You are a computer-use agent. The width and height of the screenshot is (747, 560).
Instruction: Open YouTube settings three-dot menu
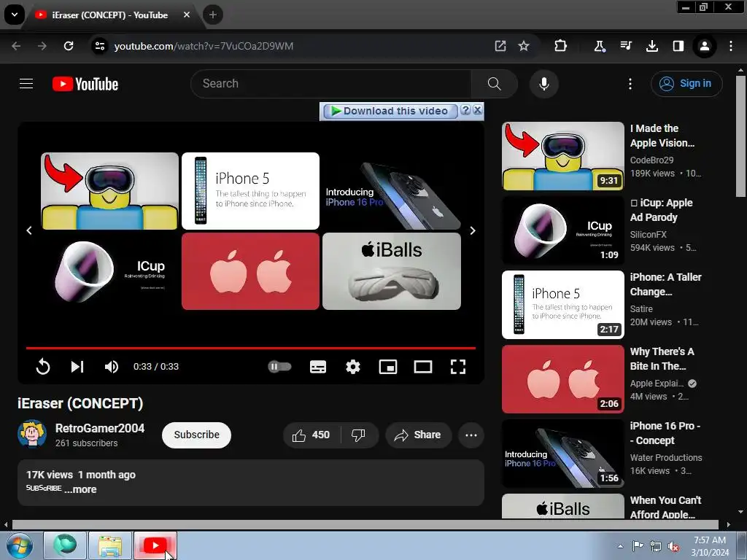pos(630,84)
